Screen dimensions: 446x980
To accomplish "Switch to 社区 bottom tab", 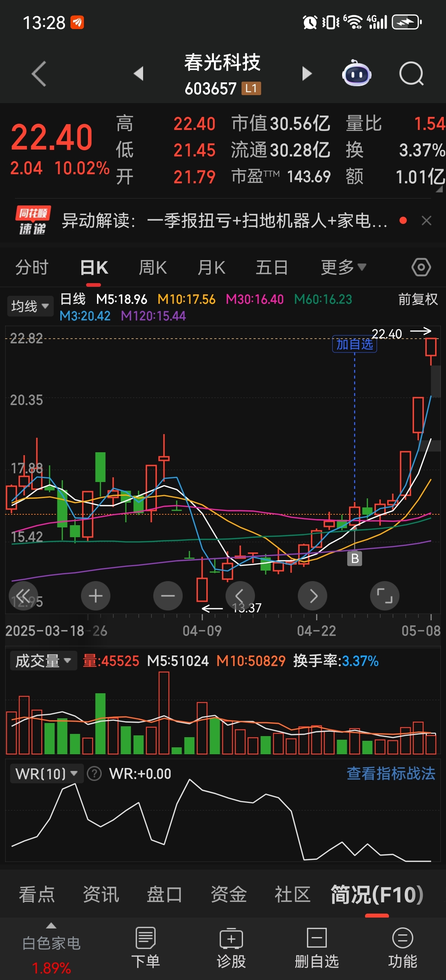I will [x=292, y=894].
